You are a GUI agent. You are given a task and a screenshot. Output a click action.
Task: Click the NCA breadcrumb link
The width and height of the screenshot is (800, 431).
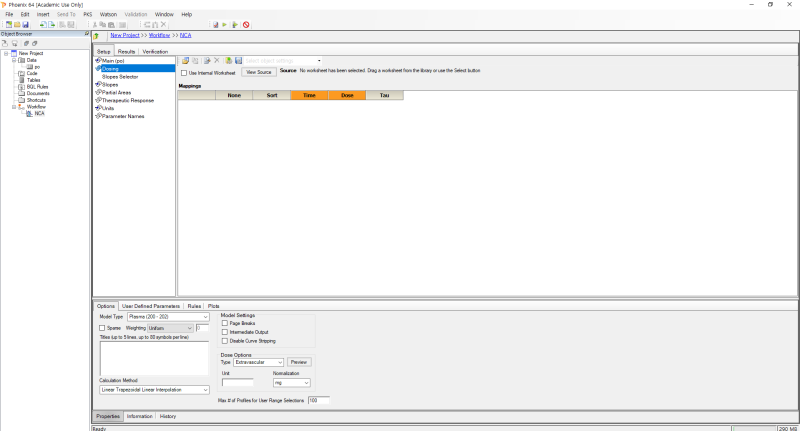(x=185, y=35)
